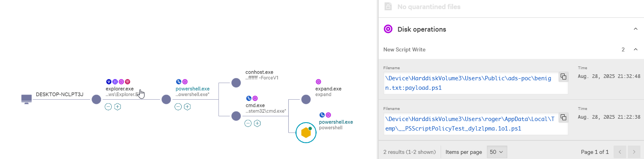Click the highlighted yellow powershell.exe hexagon node

tap(306, 132)
